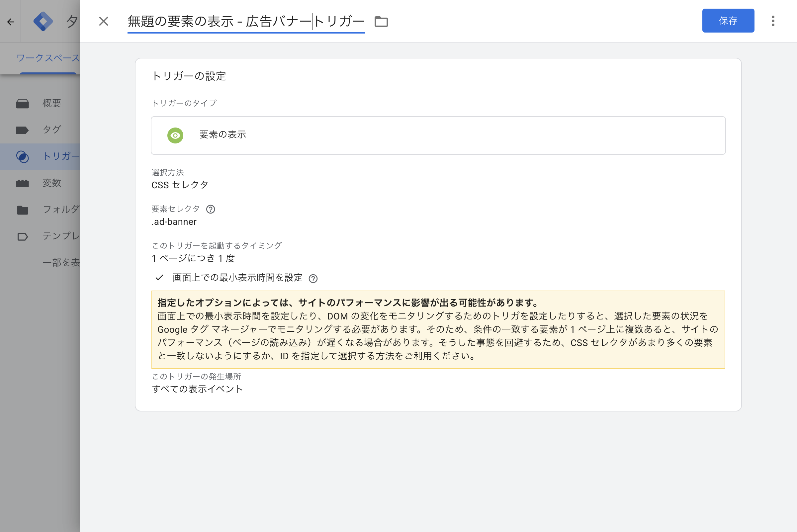Toggle 画面上での最小表示時間を設定 checkmark
The image size is (797, 532).
[159, 278]
